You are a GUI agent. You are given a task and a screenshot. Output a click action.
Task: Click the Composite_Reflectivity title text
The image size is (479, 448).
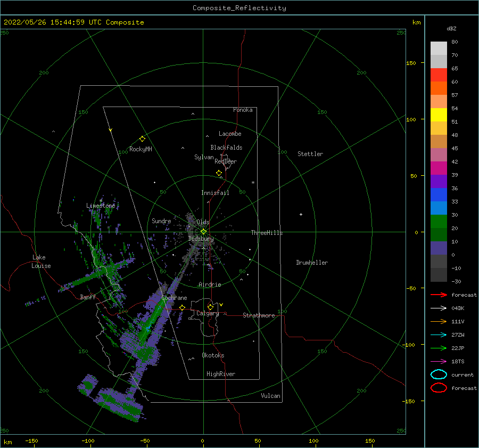pos(240,8)
